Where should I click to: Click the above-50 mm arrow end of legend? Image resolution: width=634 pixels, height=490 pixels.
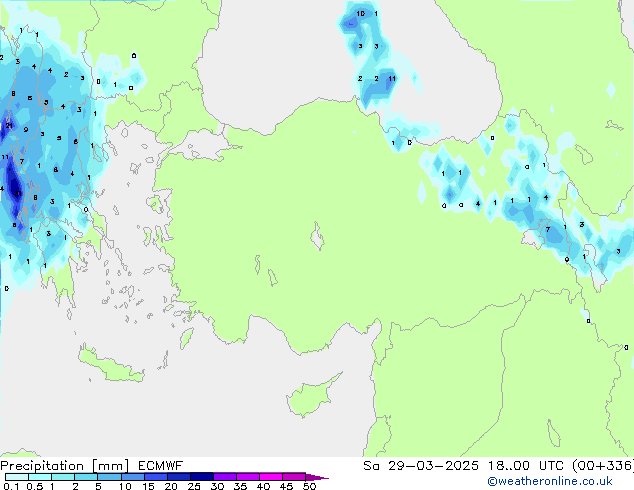pyautogui.click(x=317, y=477)
